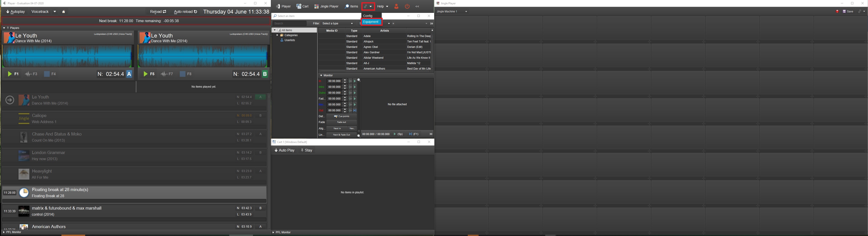Open the 'Select a type' filter dropdown
Image resolution: width=868 pixels, height=236 pixels.
(338, 23)
